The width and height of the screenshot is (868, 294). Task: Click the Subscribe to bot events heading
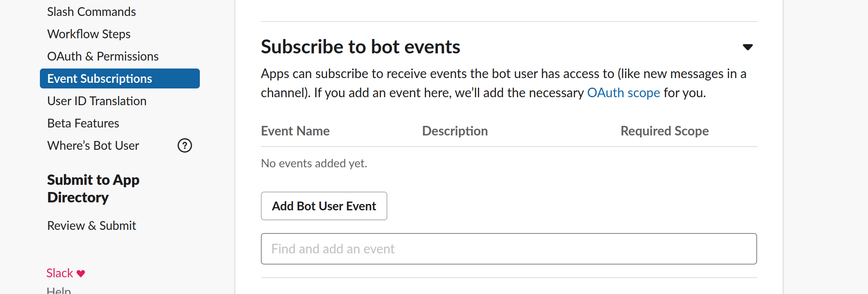click(360, 47)
